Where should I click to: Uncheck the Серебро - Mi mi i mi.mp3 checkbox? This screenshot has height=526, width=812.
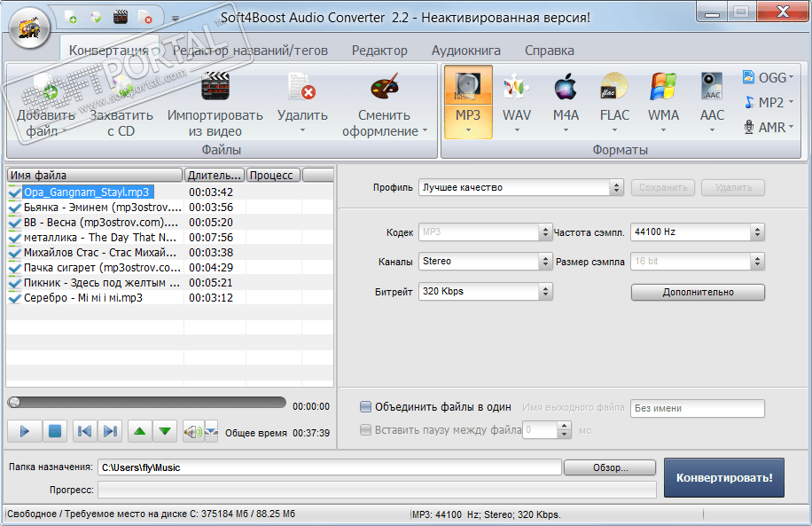pyautogui.click(x=15, y=298)
